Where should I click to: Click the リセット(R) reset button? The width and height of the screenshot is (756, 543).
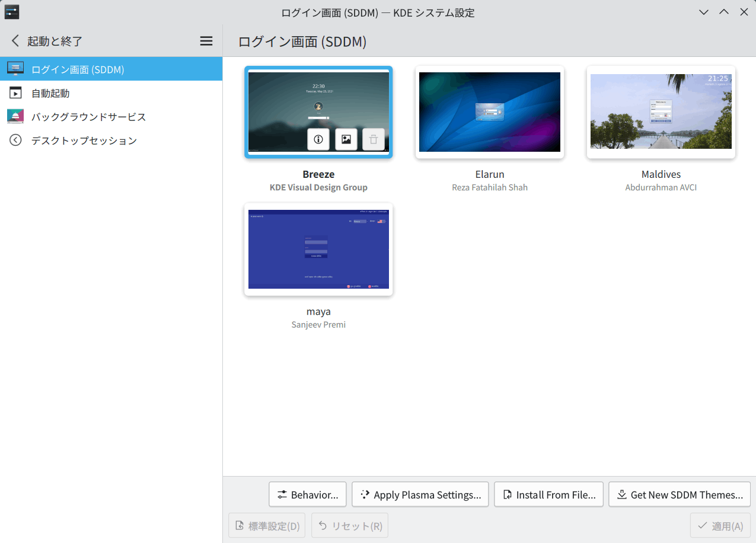[350, 525]
